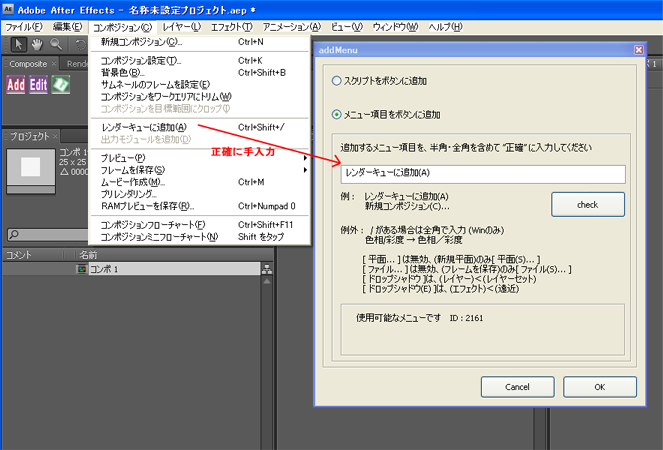
Task: Open the ヘルプ menu
Action: click(x=445, y=27)
